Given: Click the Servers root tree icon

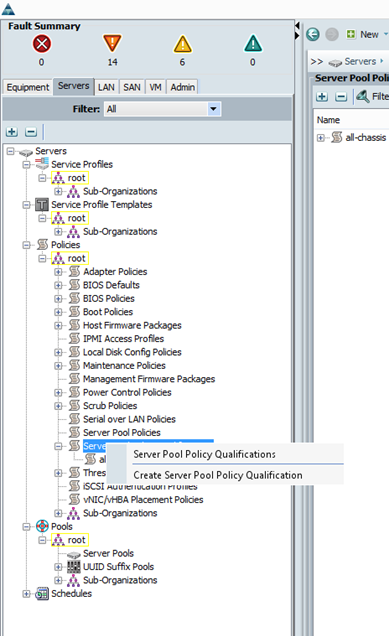Looking at the screenshot, I should (26, 153).
